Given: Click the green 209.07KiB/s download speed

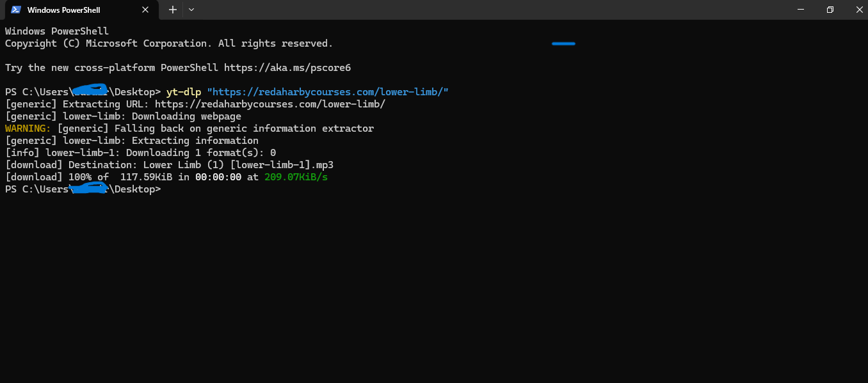Looking at the screenshot, I should point(296,177).
